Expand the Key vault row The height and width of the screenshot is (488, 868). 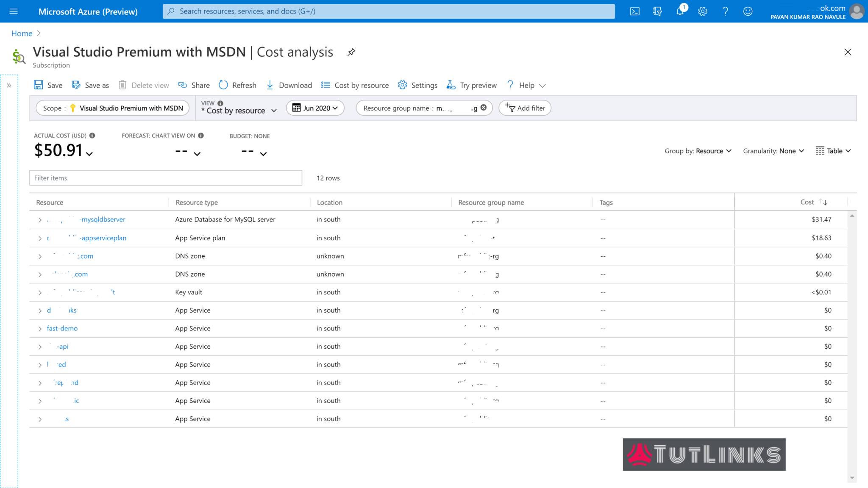coord(40,293)
